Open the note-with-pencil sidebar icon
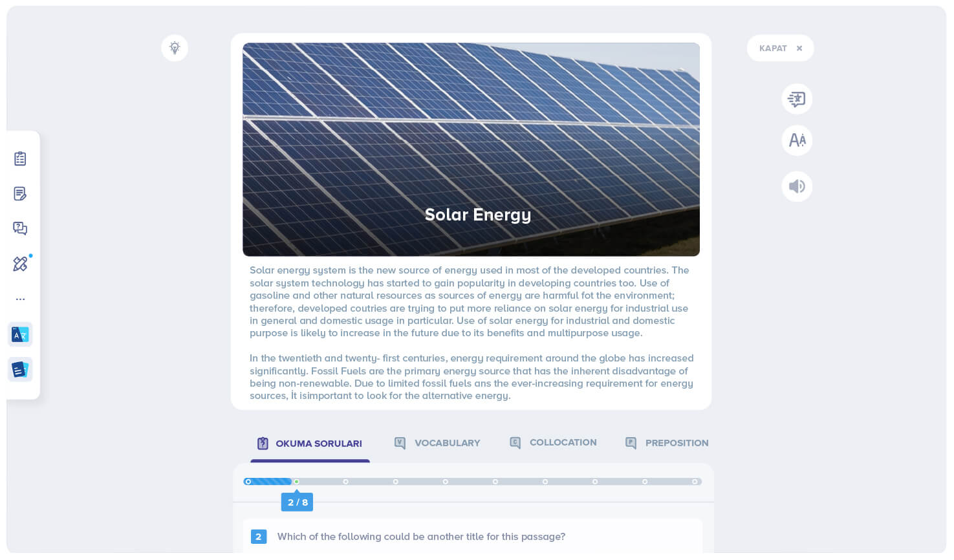This screenshot has width=954, height=560. pos(20,193)
